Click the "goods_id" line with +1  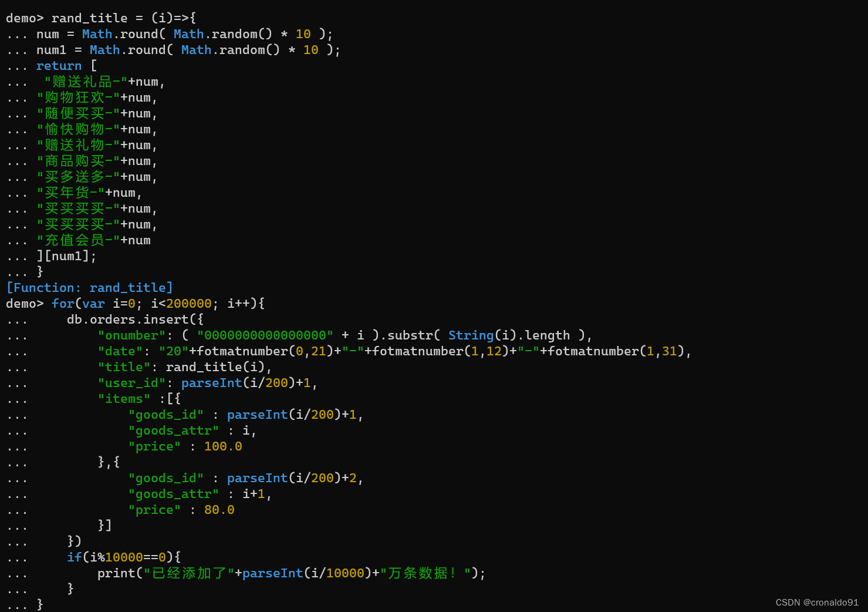tap(246, 415)
